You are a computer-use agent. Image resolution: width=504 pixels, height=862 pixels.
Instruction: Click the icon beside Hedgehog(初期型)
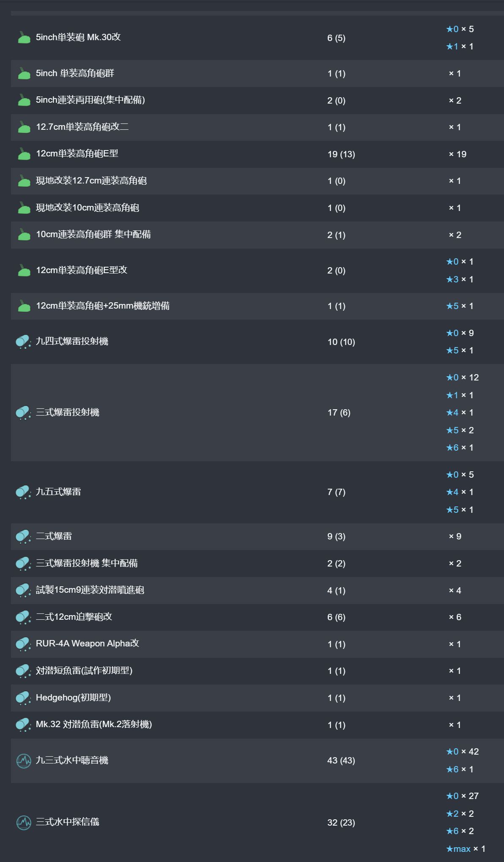pos(23,698)
